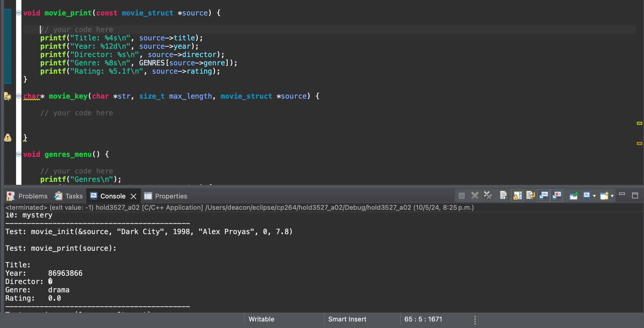Click warning marker beside movie_key closing brace
The height and width of the screenshot is (328, 644).
click(x=8, y=138)
